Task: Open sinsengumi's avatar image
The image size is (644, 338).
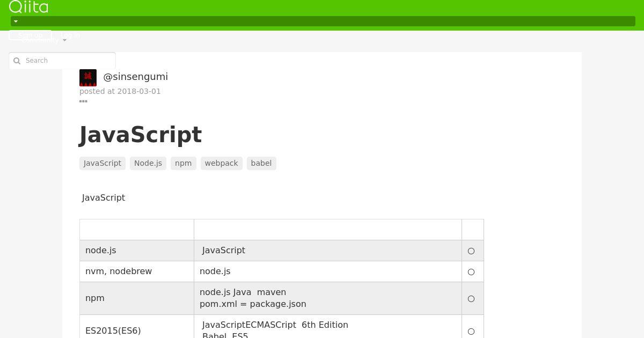Action: point(88,78)
